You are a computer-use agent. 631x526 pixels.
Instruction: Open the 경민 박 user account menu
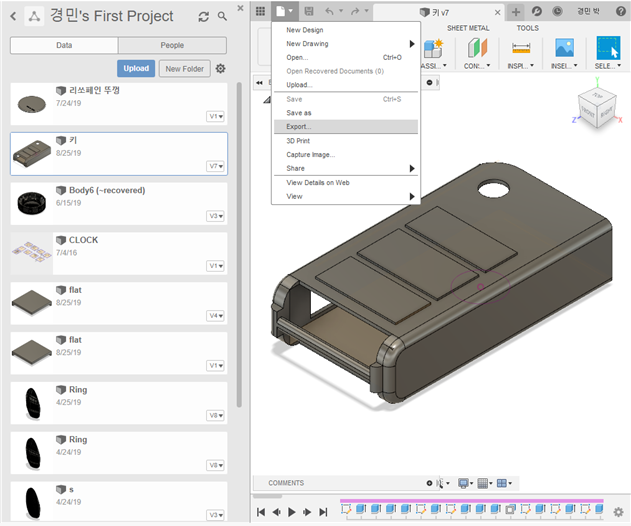[x=588, y=11]
